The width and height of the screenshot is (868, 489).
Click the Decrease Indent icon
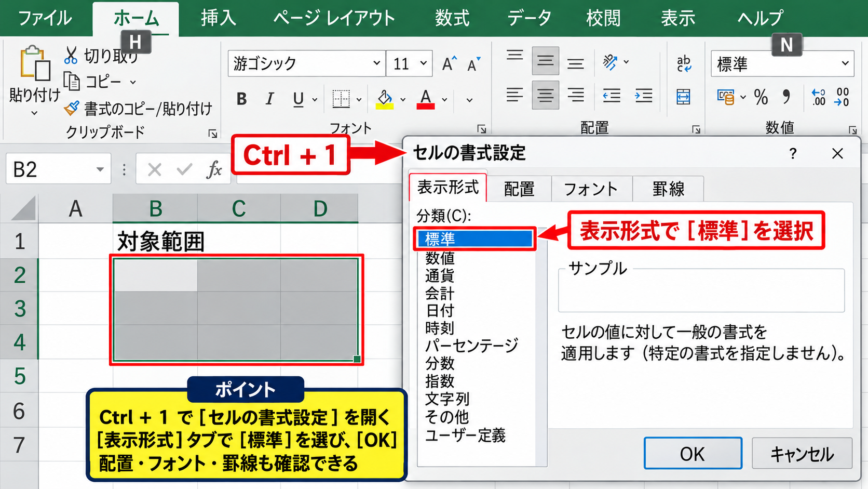pyautogui.click(x=612, y=96)
